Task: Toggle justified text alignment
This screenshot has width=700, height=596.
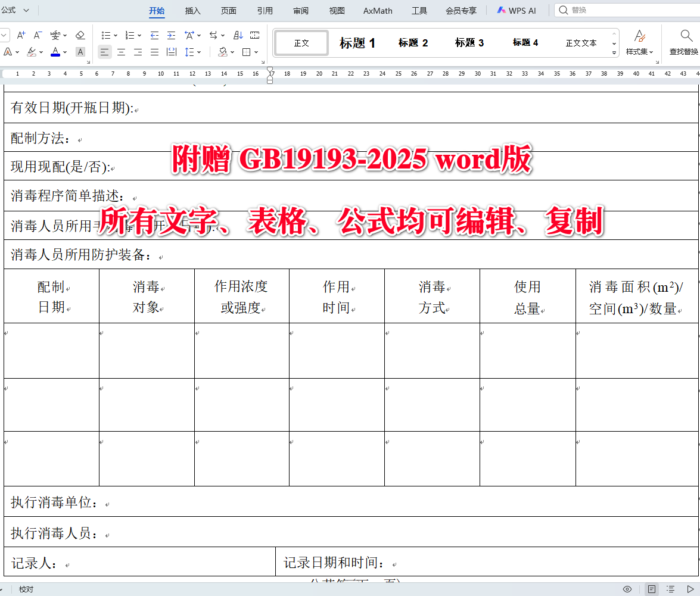Action: [x=155, y=52]
